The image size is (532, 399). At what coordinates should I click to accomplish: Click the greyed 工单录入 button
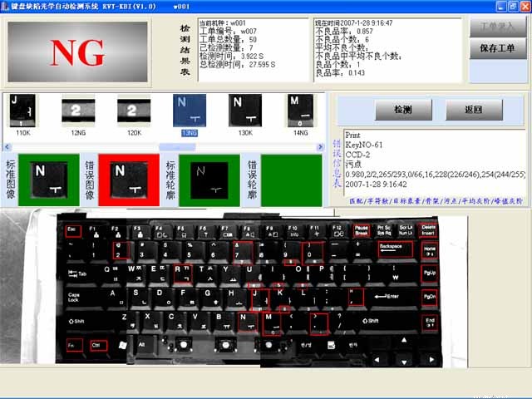498,27
